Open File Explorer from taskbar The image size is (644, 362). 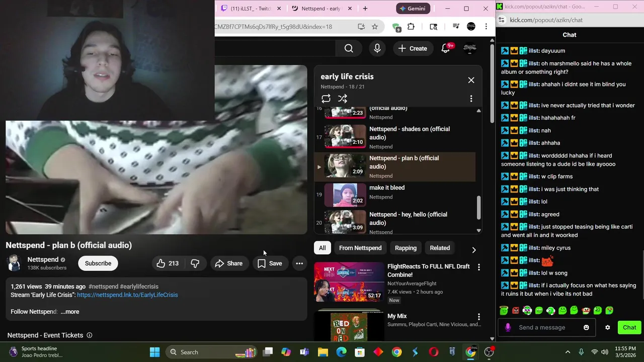323,352
